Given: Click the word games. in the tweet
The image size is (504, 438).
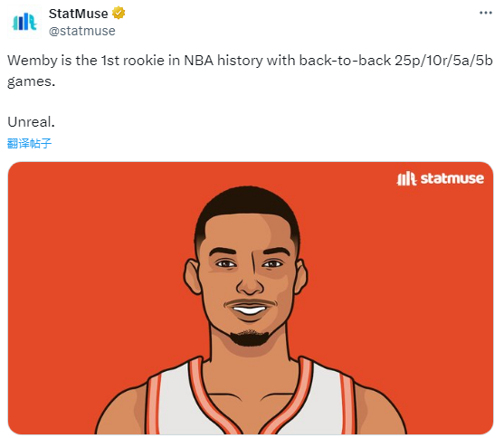Looking at the screenshot, I should (31, 81).
